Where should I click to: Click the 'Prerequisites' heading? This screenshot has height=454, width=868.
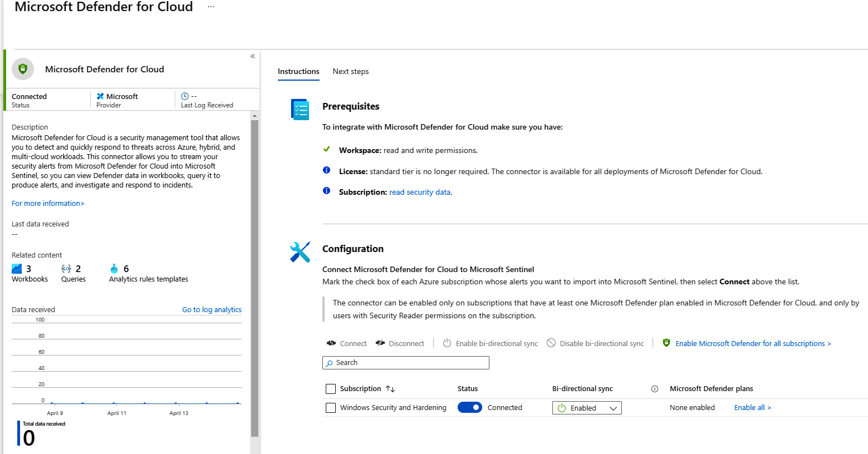pyautogui.click(x=351, y=106)
